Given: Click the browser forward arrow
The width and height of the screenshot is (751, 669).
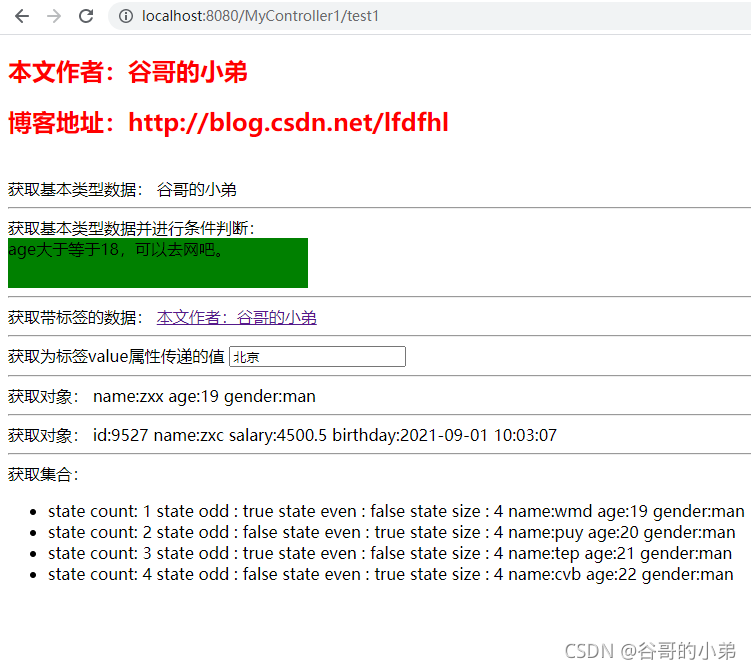Looking at the screenshot, I should point(54,16).
